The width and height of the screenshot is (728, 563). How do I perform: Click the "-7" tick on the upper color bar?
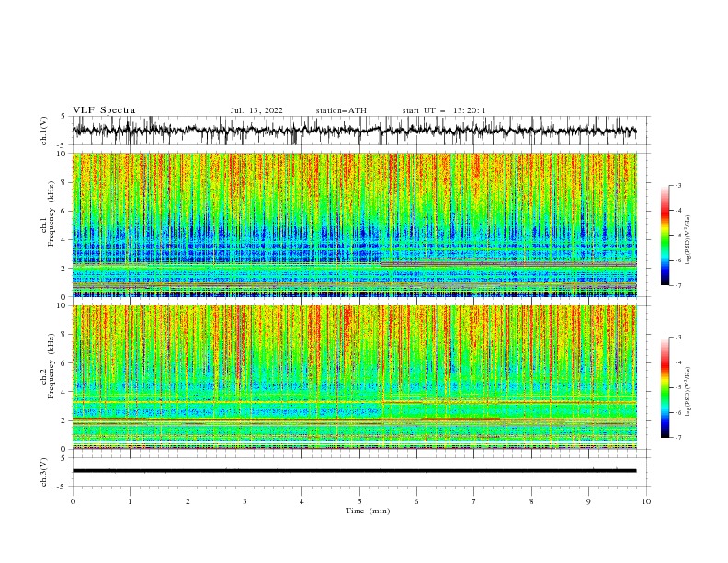coord(677,285)
